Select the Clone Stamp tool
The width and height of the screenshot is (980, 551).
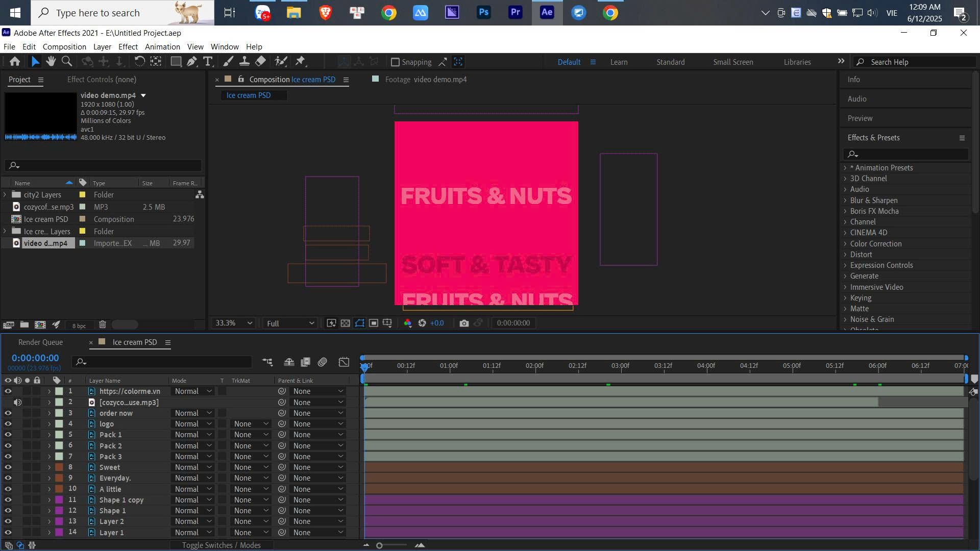pos(244,62)
